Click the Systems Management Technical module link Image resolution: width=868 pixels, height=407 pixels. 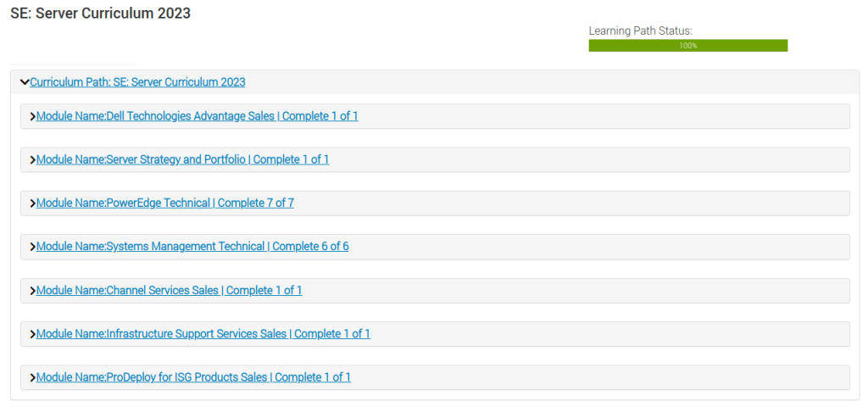192,247
